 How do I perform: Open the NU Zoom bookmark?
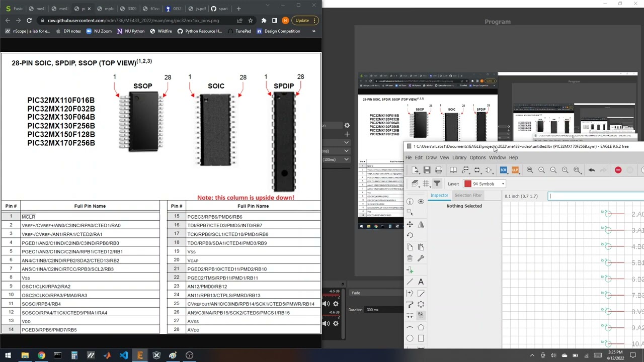click(x=99, y=31)
